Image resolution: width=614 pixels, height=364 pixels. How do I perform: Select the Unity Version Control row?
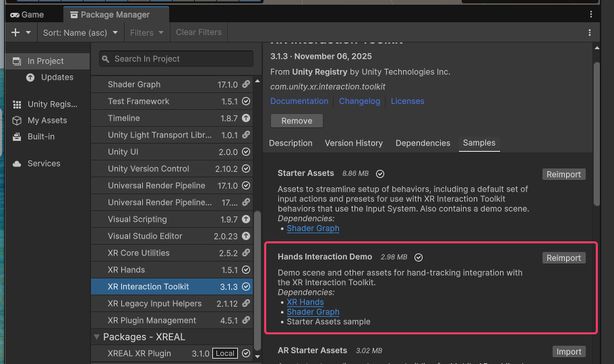(x=172, y=169)
